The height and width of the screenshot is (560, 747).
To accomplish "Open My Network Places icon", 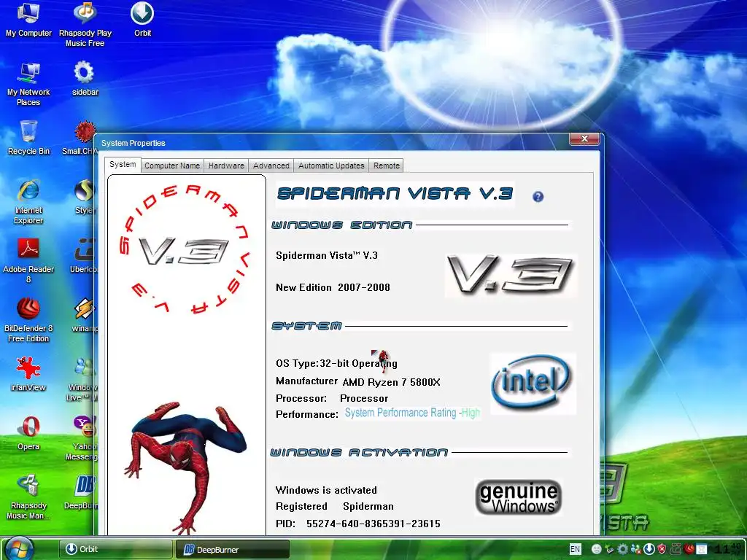I will tap(28, 84).
